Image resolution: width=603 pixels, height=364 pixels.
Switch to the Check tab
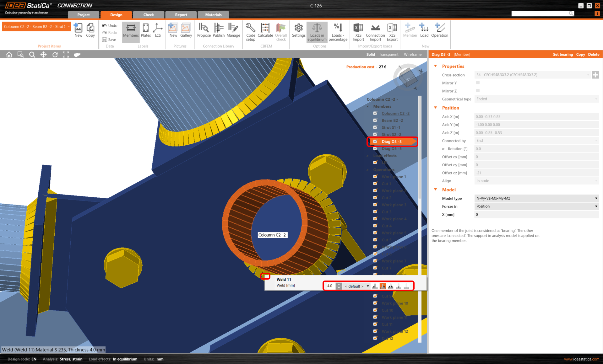tap(149, 15)
